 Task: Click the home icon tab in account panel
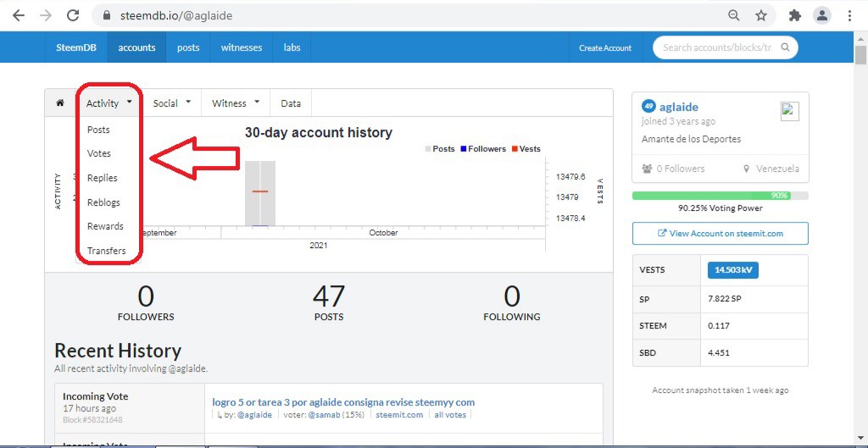point(60,102)
